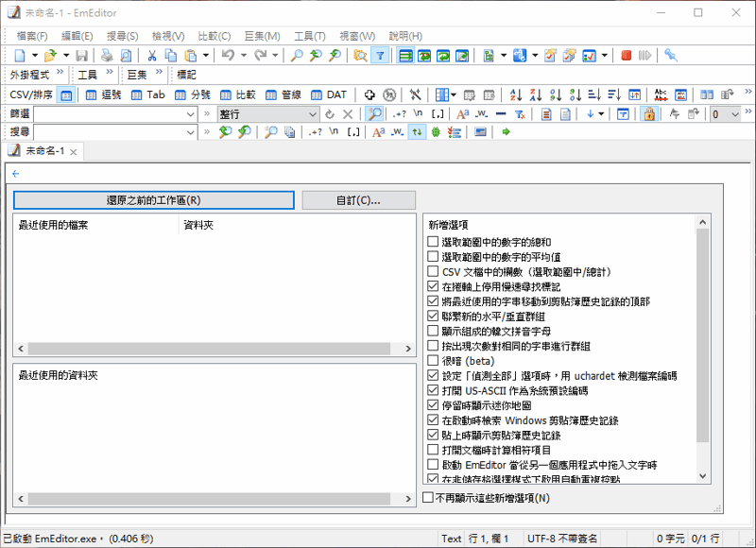This screenshot has height=548, width=756.
Task: Expand the 工具 toolbar overflow chevron
Action: point(110,72)
